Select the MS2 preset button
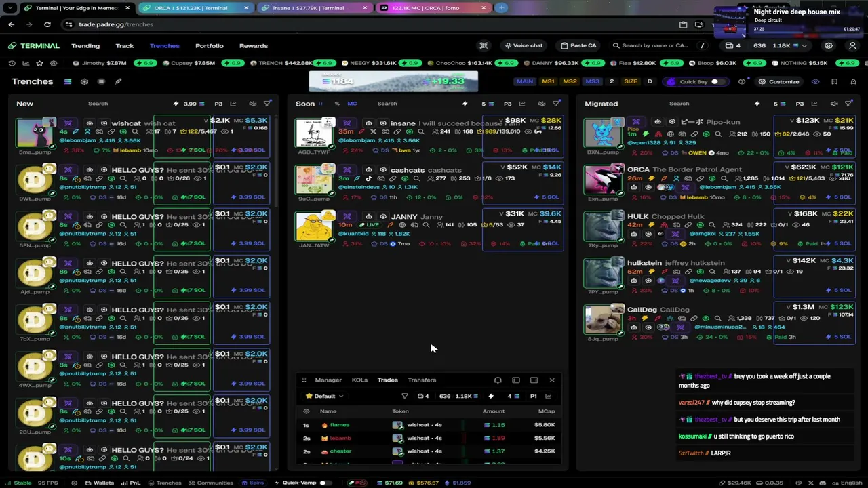Image resolution: width=868 pixels, height=488 pixels. coord(570,81)
